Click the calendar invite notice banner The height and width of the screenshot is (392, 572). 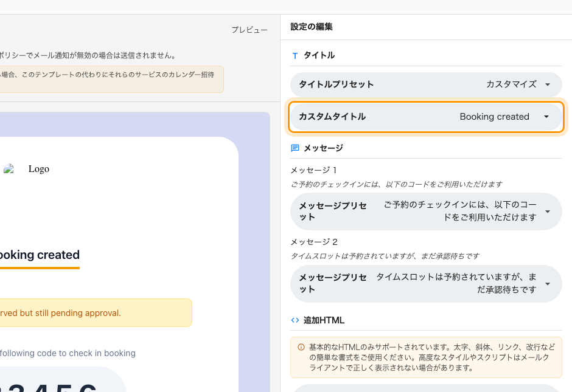click(x=111, y=79)
